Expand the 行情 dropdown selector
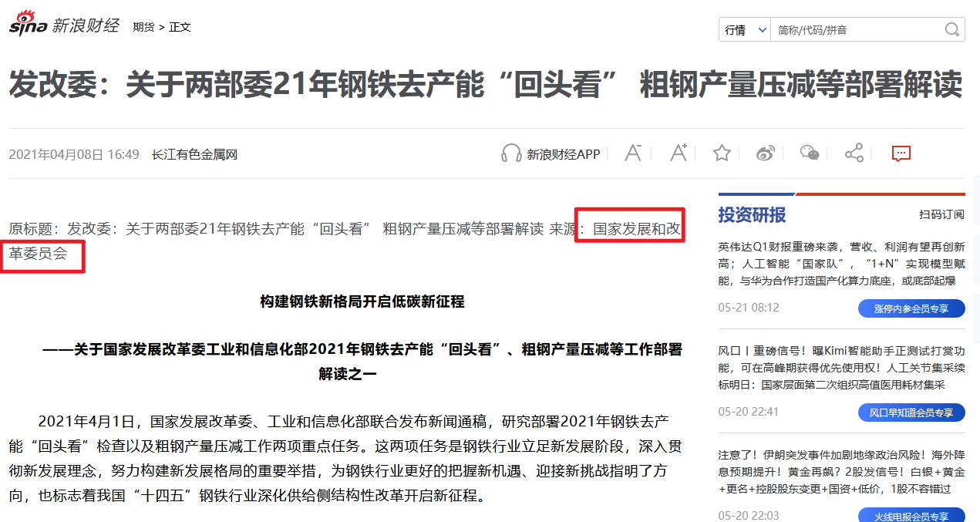This screenshot has width=980, height=522. click(x=745, y=30)
